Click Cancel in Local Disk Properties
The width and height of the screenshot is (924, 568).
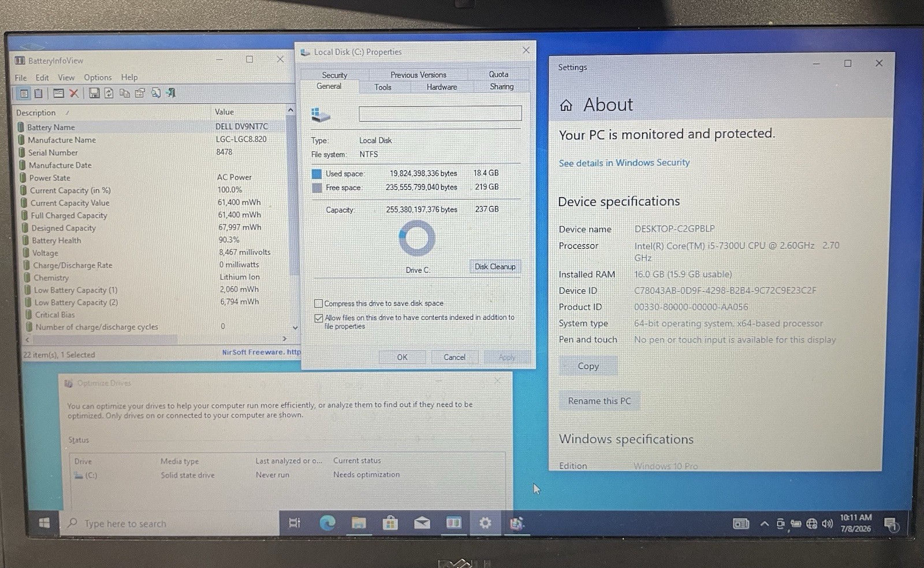pos(454,357)
